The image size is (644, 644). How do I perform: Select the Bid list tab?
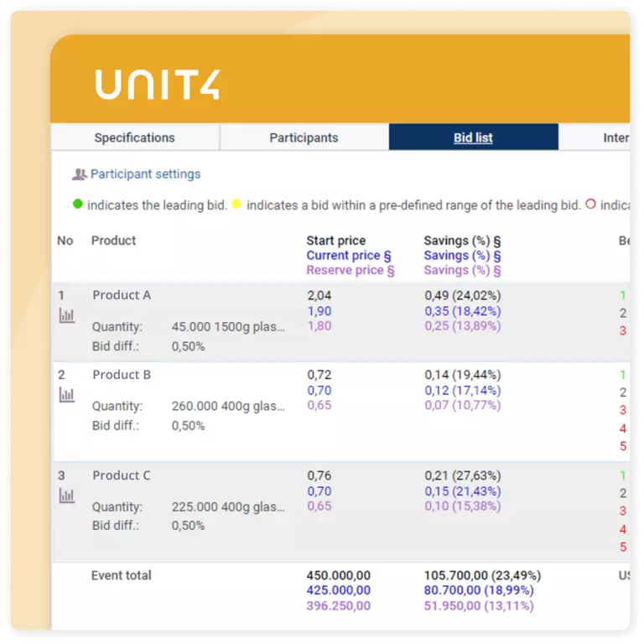pos(473,138)
